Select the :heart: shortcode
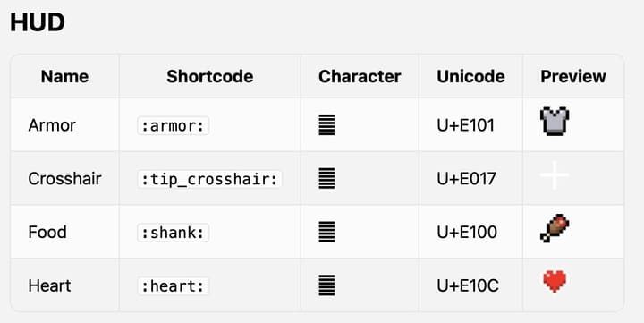The image size is (644, 323). 173,286
